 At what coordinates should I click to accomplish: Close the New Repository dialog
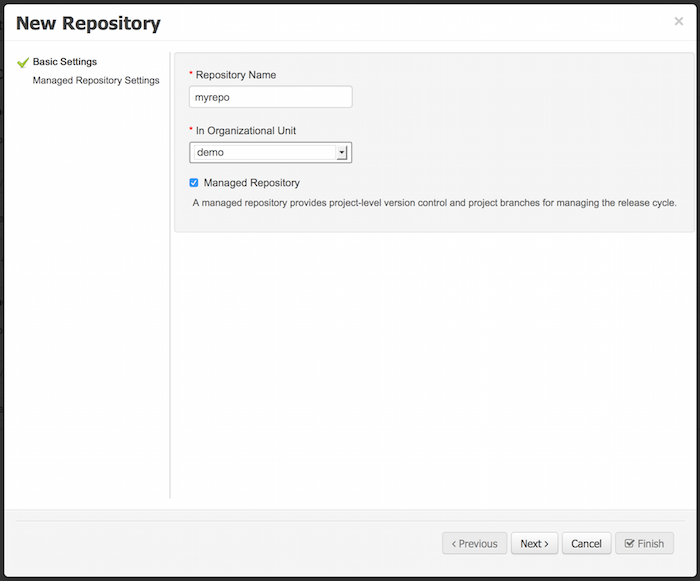pos(679,21)
